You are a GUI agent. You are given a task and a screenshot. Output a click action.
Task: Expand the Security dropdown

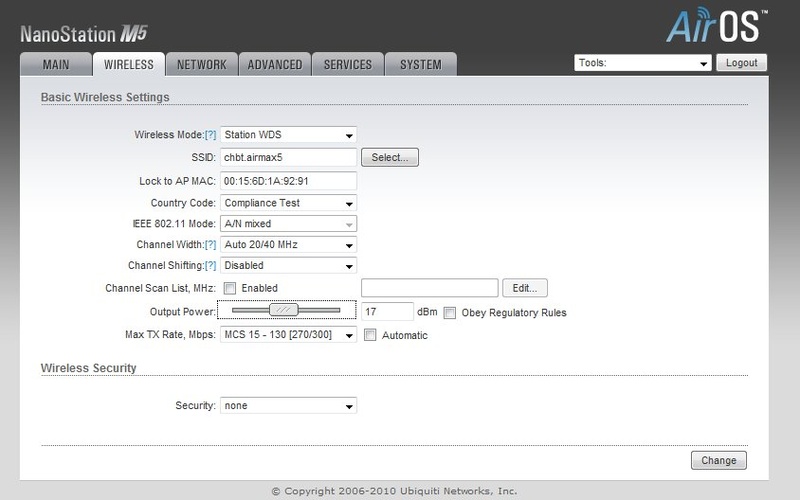tap(288, 406)
